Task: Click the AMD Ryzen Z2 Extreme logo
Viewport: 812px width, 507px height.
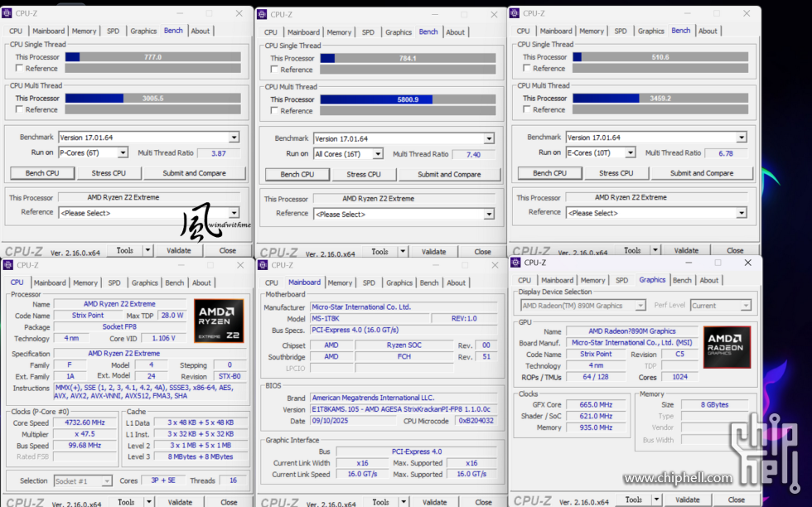Action: (x=219, y=321)
